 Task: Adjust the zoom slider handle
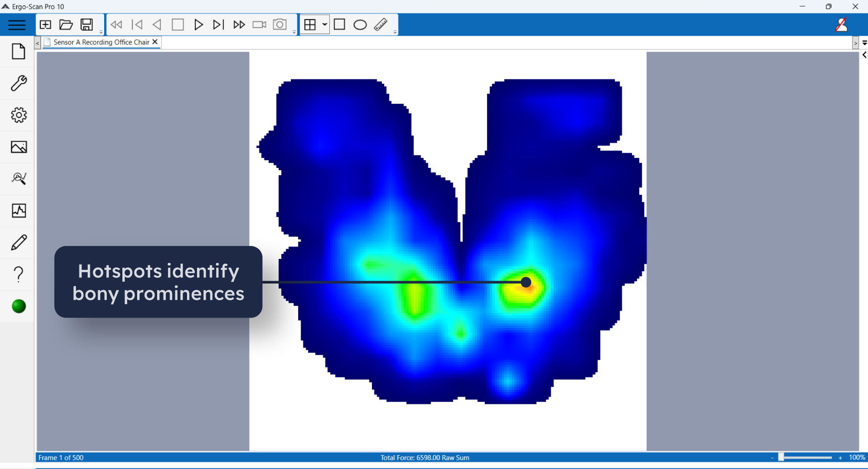pos(781,457)
